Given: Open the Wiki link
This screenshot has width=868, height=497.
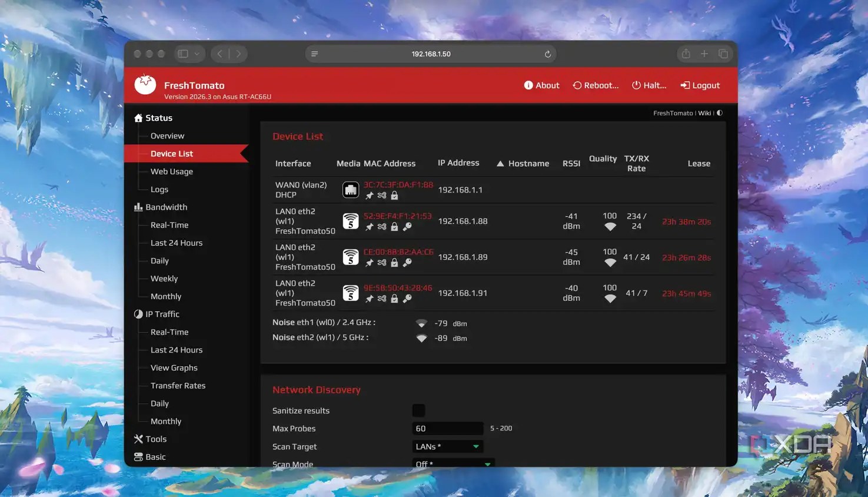Looking at the screenshot, I should pos(704,113).
